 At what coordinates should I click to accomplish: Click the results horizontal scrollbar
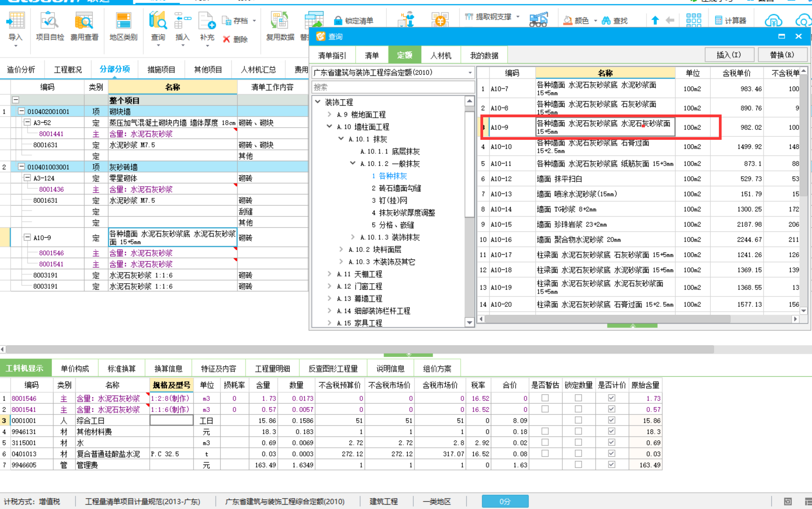tap(608, 319)
